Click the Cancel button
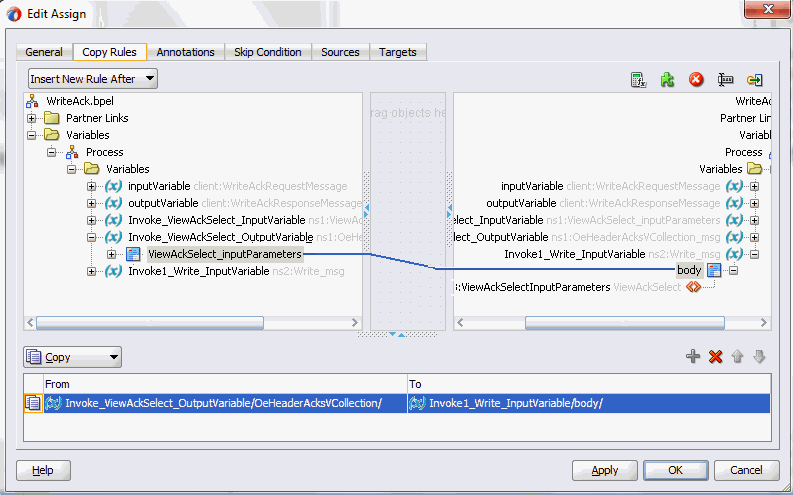793x495 pixels. [746, 470]
